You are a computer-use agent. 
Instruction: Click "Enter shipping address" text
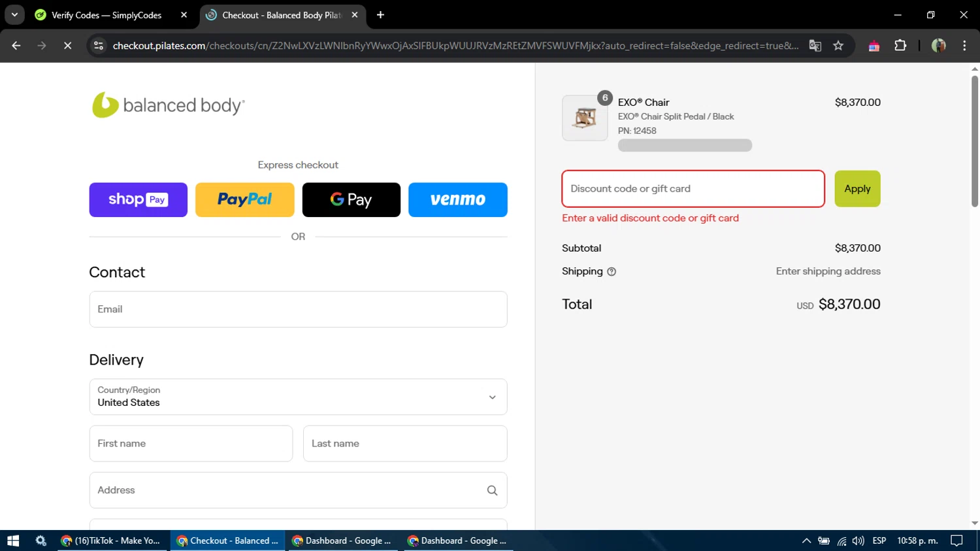click(x=828, y=271)
